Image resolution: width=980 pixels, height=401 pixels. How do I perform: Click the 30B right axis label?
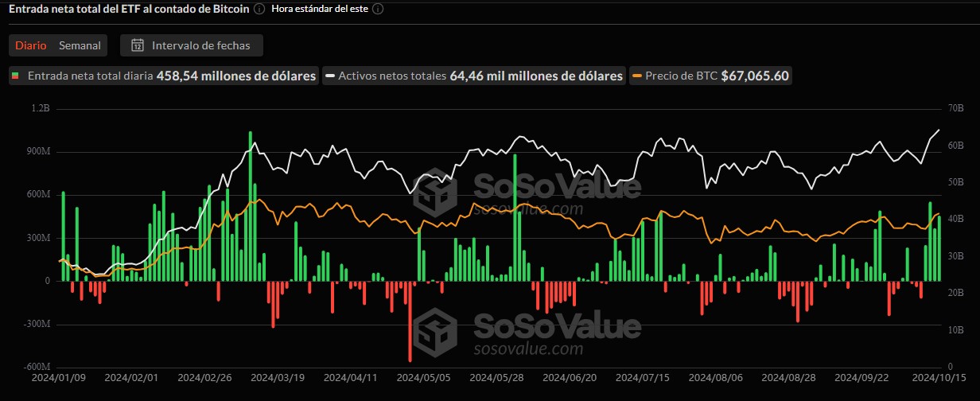point(955,256)
